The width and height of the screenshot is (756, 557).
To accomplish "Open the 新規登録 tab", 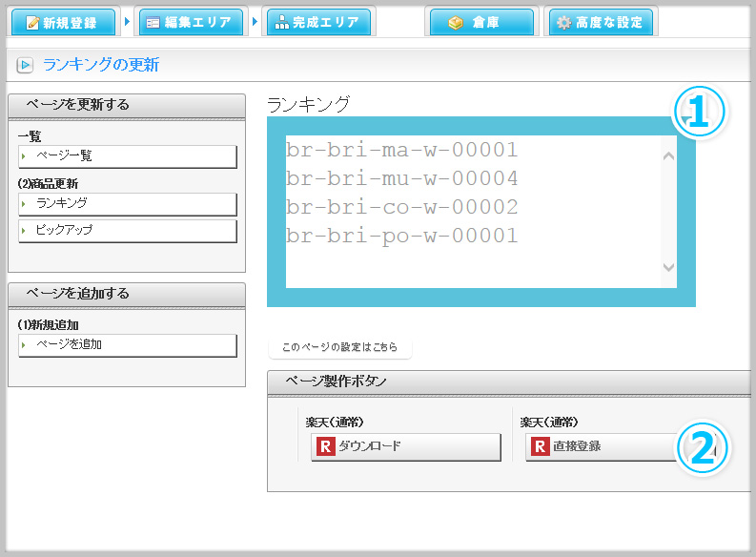I will 63,22.
